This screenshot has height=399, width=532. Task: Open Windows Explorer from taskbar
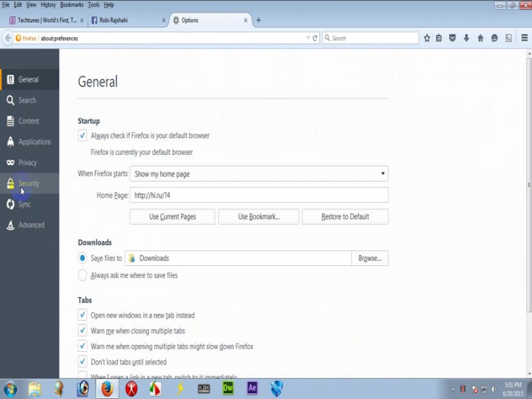pyautogui.click(x=35, y=389)
